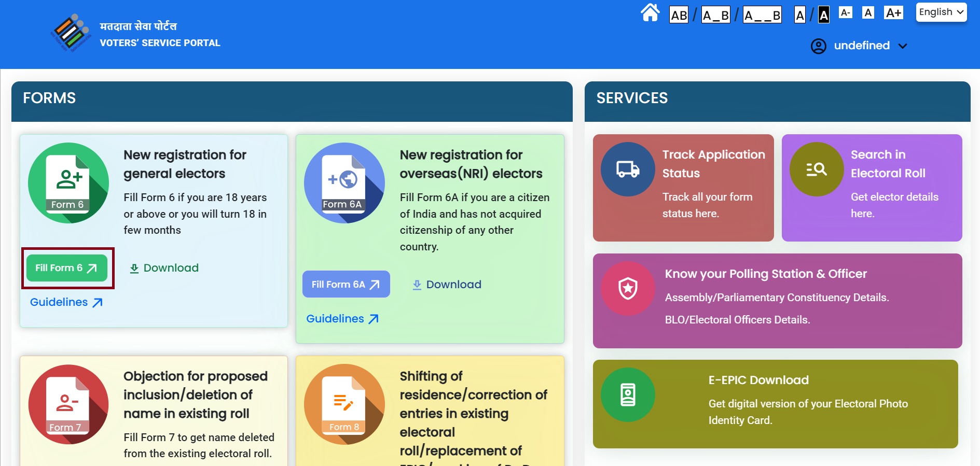This screenshot has height=466, width=980.
Task: Click the E-EPIC ID card icon
Action: 628,395
